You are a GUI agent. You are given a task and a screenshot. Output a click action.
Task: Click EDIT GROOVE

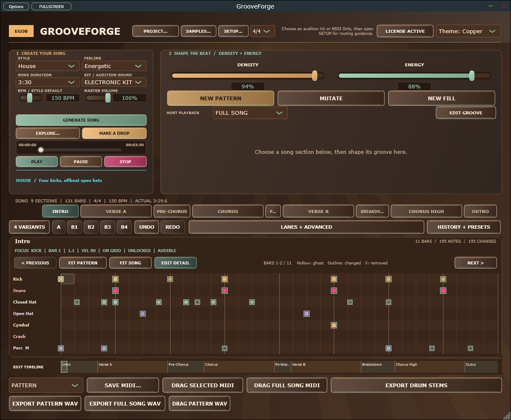pyautogui.click(x=466, y=113)
